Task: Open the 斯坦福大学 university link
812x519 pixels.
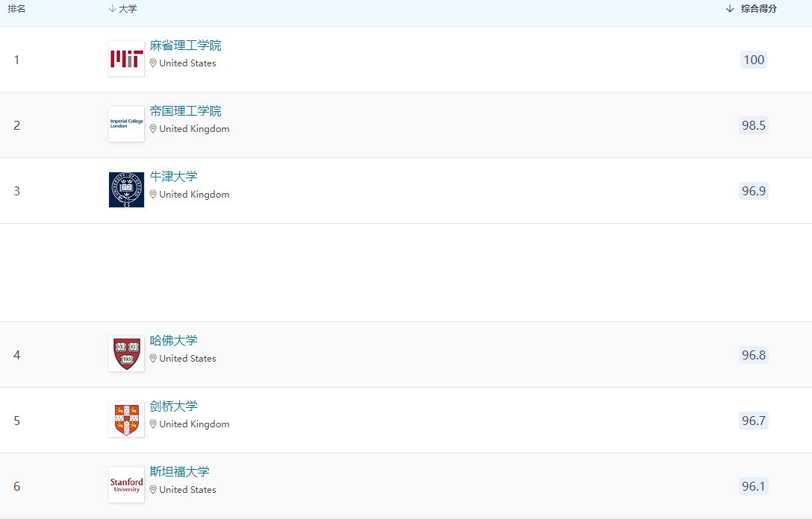Action: click(180, 472)
